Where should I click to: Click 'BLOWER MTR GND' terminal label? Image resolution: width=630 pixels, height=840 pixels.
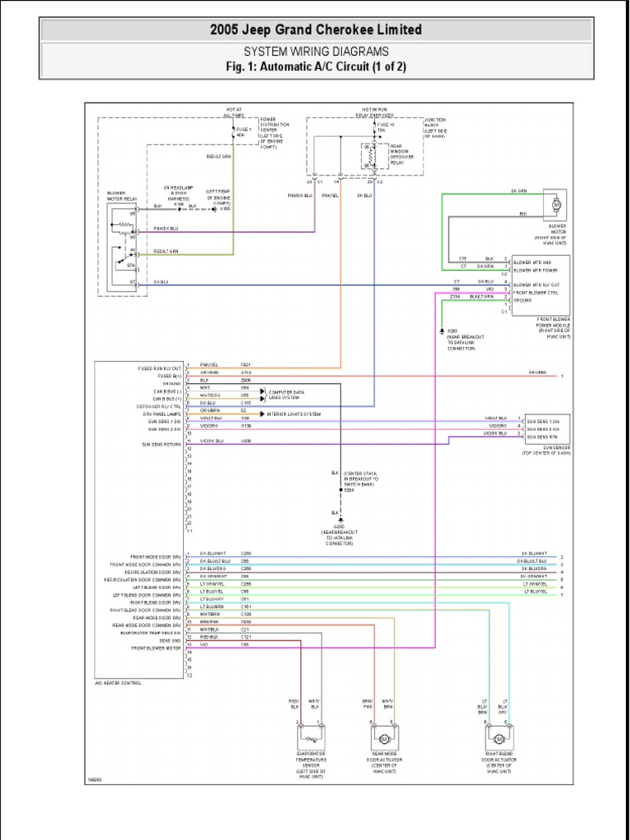pyautogui.click(x=532, y=262)
